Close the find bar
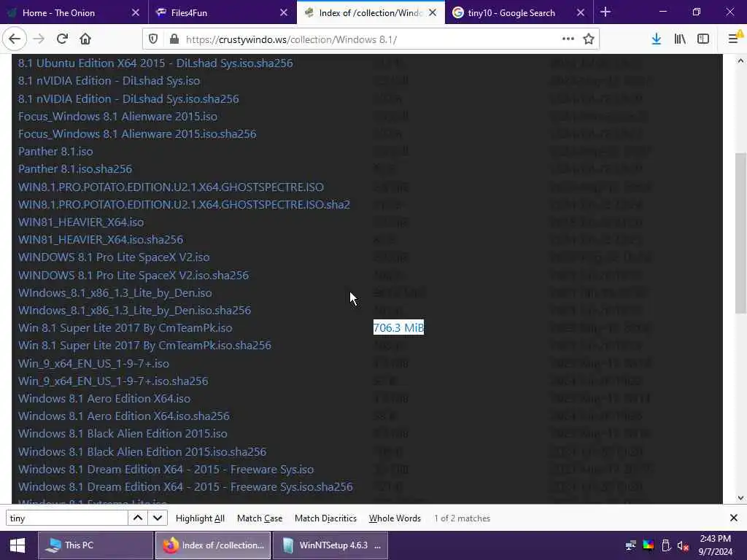This screenshot has width=747, height=560. click(x=734, y=518)
